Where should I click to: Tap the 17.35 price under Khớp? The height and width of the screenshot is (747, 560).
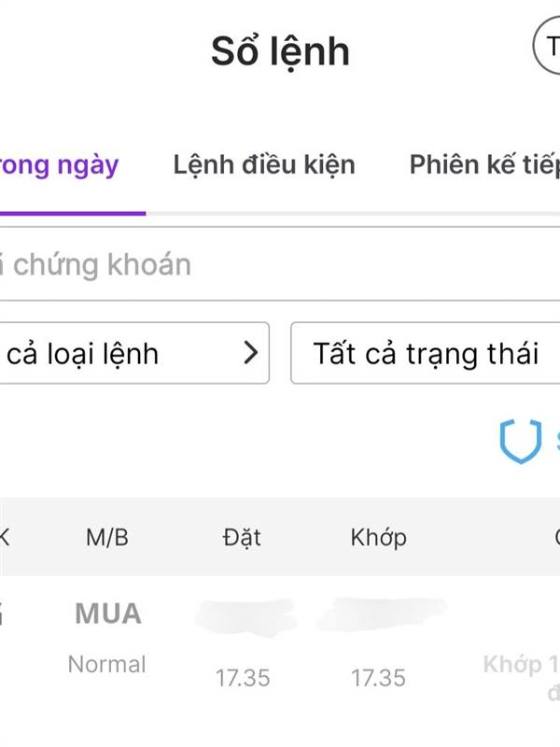378,678
